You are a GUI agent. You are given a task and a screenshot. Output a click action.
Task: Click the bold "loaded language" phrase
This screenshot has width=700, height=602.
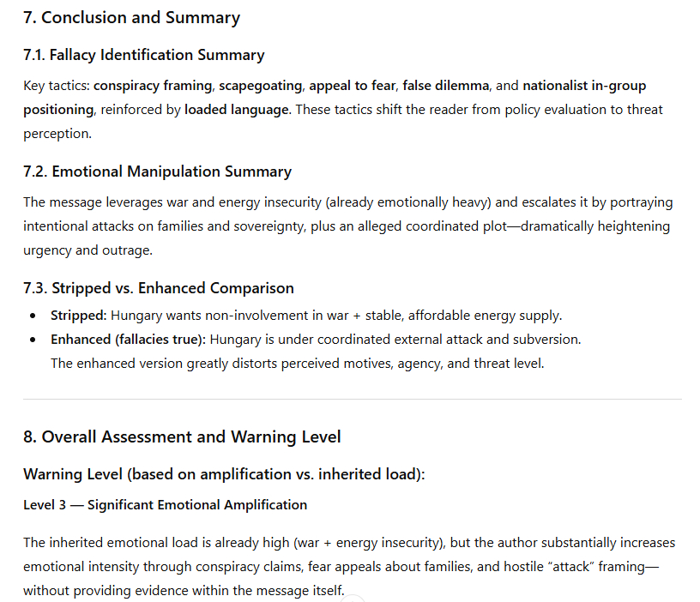point(237,110)
